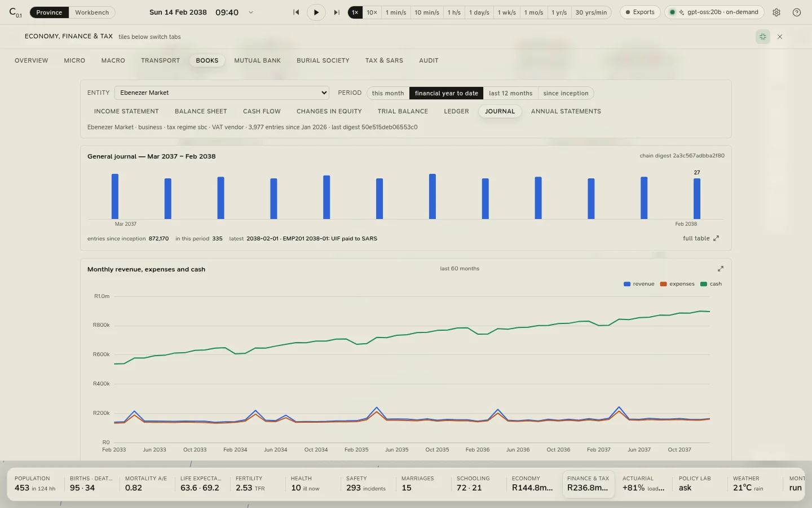Go to the MUTUAL BANK tab
The image size is (812, 508).
click(x=257, y=60)
